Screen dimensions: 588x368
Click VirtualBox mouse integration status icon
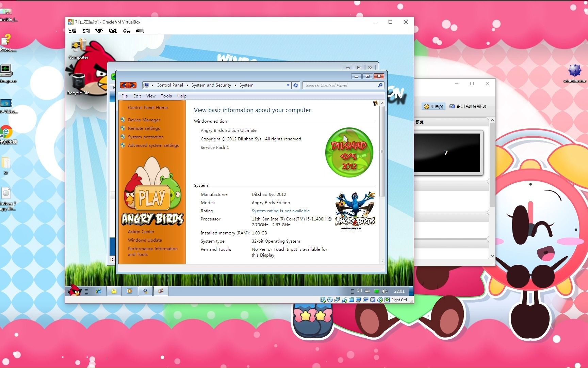pos(380,300)
